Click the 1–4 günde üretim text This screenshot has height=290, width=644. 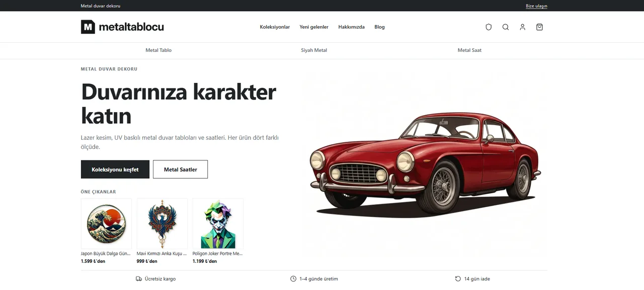point(318,279)
